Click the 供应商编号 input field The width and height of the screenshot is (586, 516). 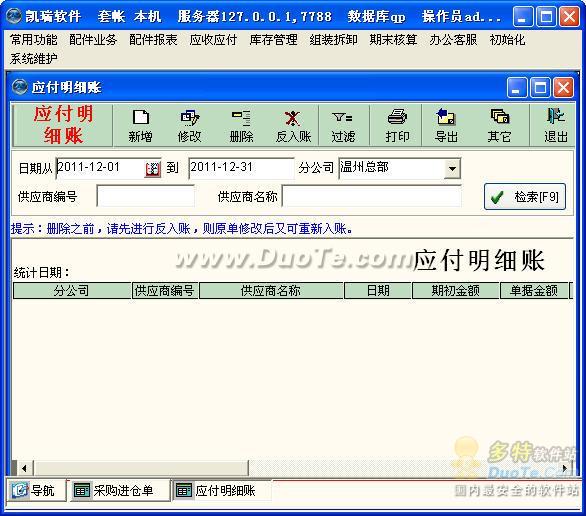tap(146, 196)
